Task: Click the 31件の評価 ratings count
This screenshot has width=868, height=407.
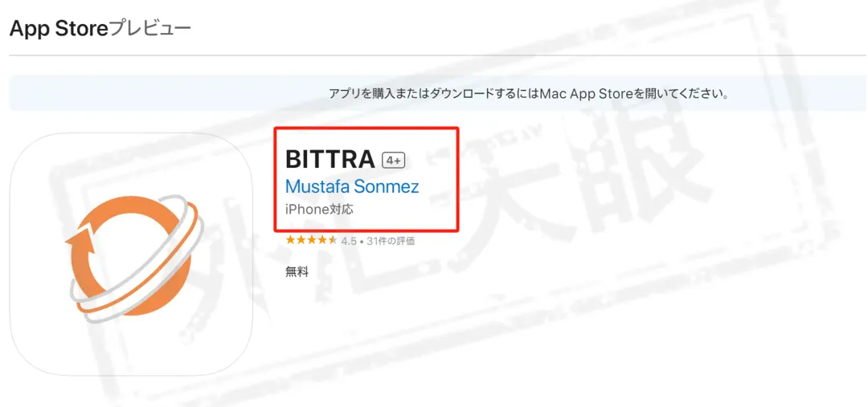Action: [391, 241]
